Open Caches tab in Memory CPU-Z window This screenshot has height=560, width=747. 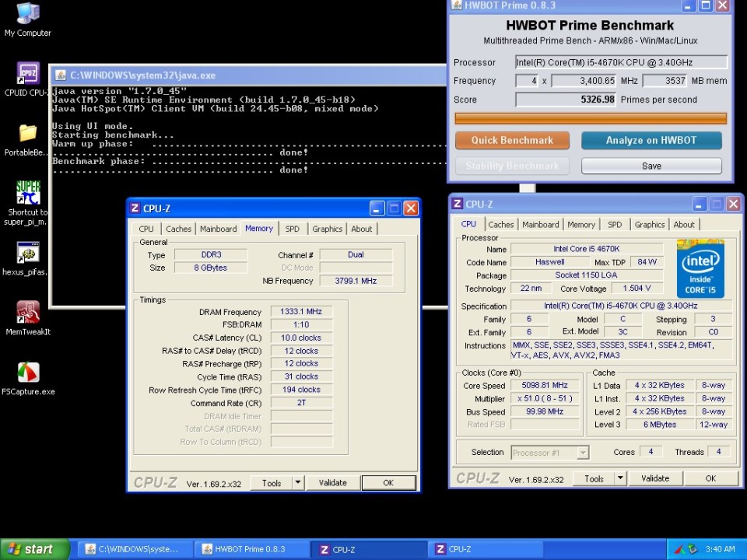(179, 229)
